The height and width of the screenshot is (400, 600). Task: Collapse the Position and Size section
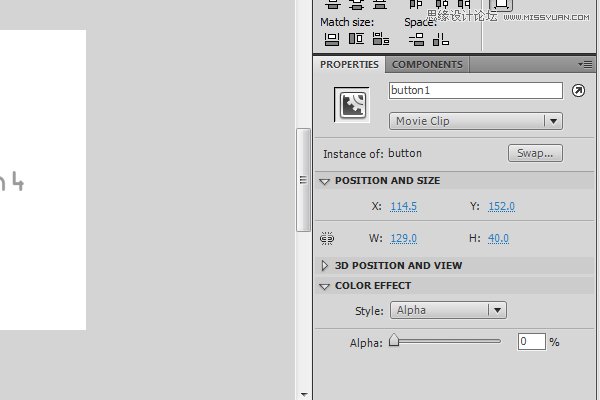pos(325,181)
